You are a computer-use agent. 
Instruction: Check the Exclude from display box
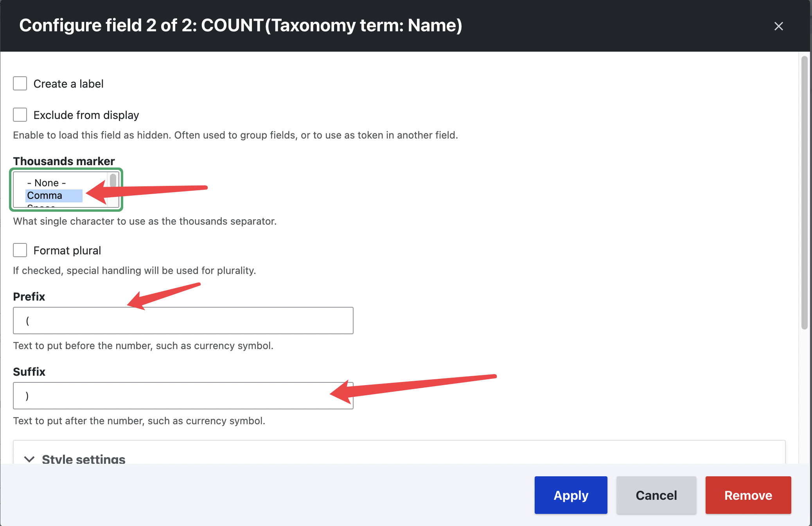pos(20,115)
